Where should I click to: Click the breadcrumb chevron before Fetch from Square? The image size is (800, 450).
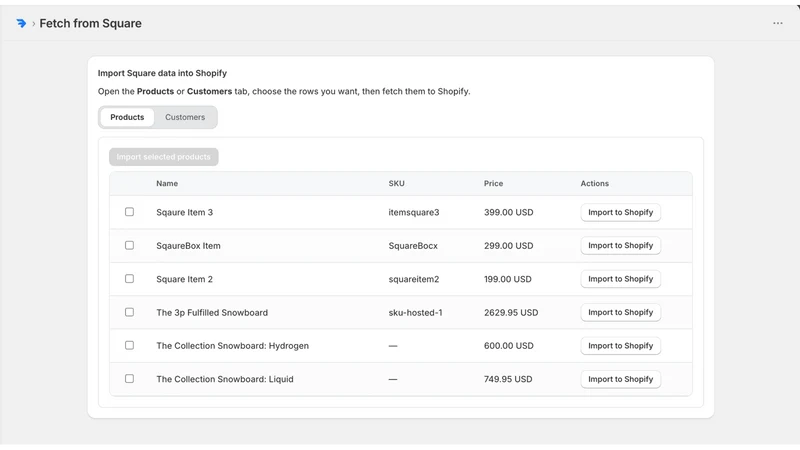tap(34, 23)
